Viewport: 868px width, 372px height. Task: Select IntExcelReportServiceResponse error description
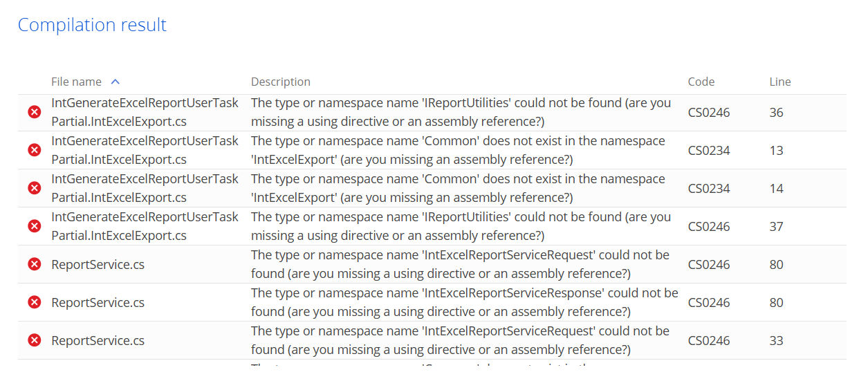point(464,302)
